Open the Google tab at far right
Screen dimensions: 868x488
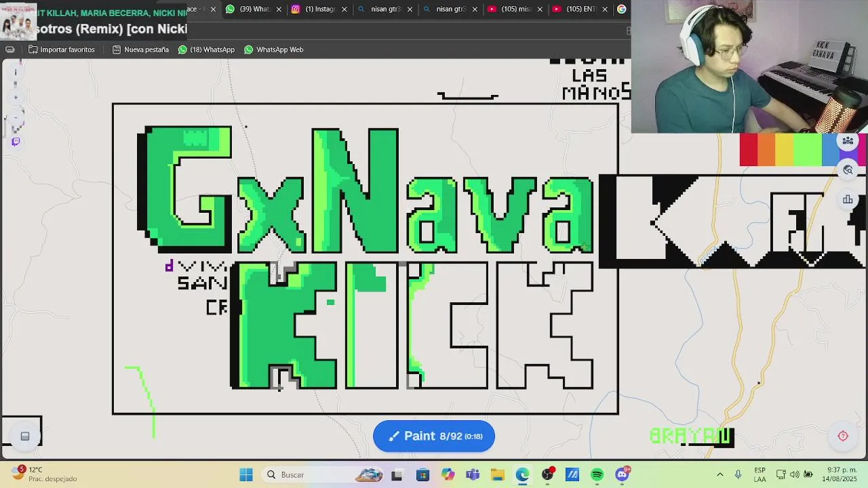pos(621,9)
